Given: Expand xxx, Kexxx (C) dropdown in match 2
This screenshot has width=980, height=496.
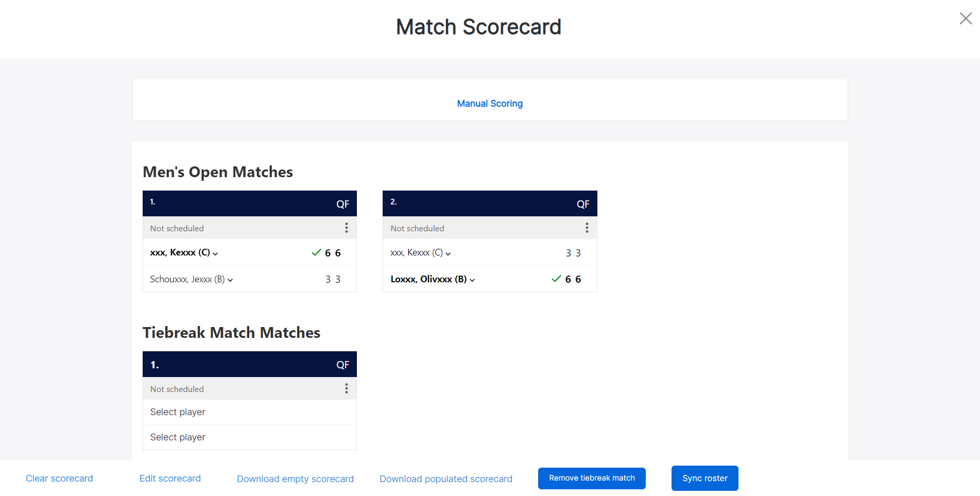Looking at the screenshot, I should pyautogui.click(x=448, y=253).
